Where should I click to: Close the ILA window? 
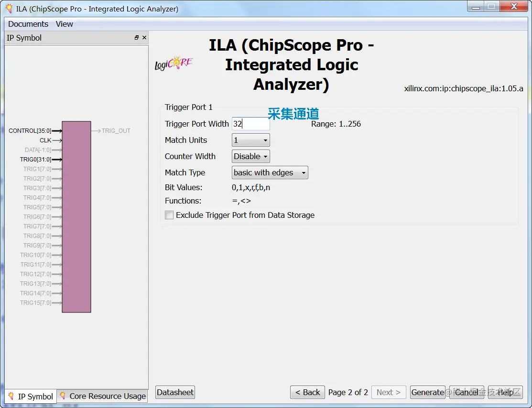point(514,6)
